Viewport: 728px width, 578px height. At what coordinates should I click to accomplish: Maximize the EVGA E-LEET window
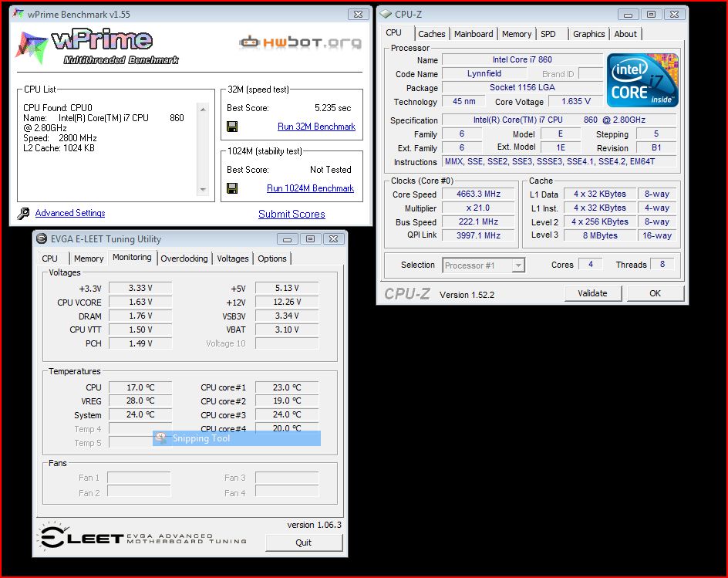pyautogui.click(x=310, y=238)
